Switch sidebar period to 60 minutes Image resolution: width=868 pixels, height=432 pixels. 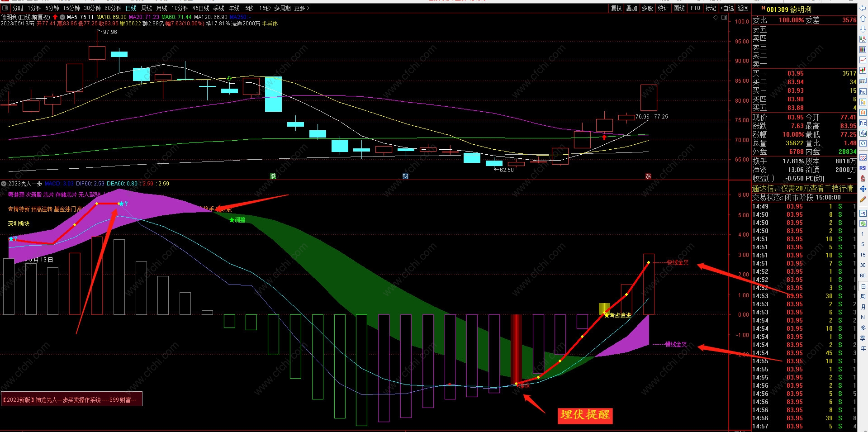coord(863,275)
